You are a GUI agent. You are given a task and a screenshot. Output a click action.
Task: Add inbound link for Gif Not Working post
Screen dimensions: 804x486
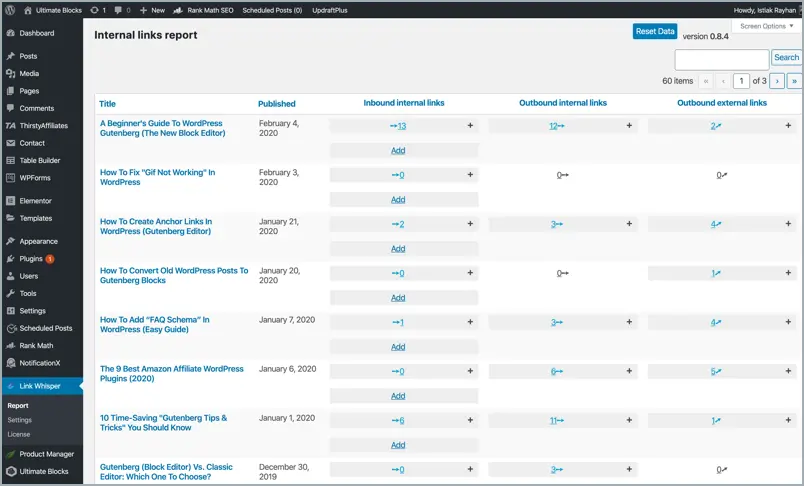click(x=398, y=199)
